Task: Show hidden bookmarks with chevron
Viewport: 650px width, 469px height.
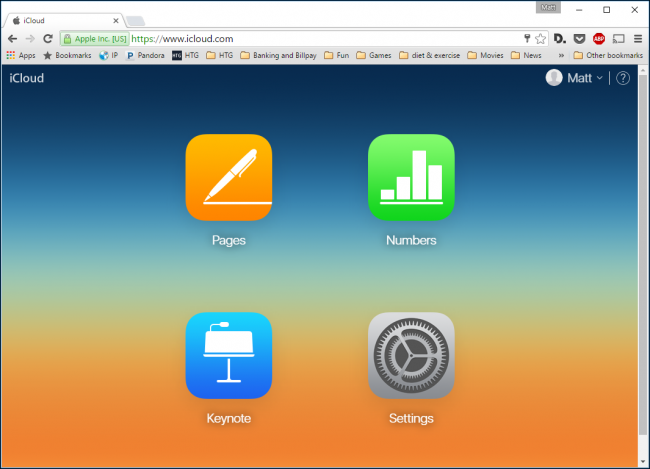Action: click(x=561, y=55)
